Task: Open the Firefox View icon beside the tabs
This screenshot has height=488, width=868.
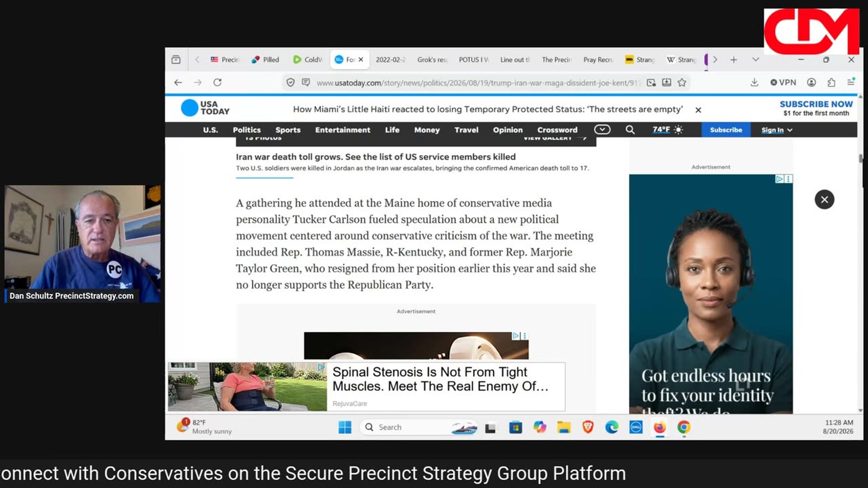Action: (x=176, y=60)
